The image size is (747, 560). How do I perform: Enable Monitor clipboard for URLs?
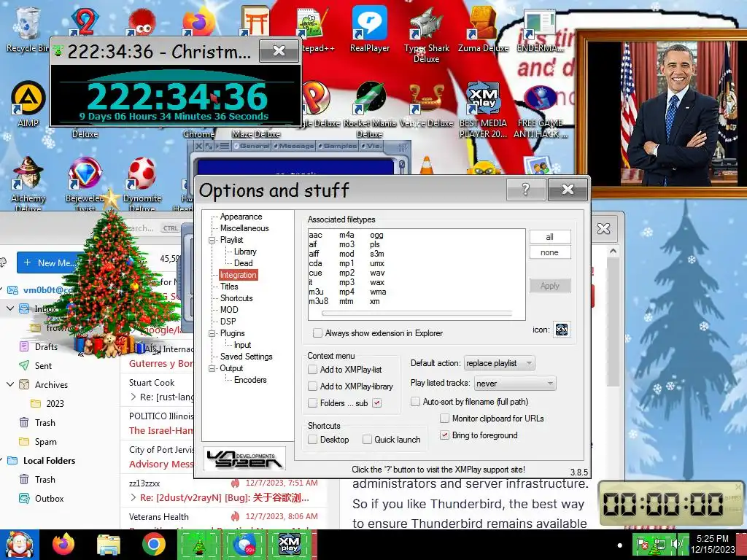444,418
